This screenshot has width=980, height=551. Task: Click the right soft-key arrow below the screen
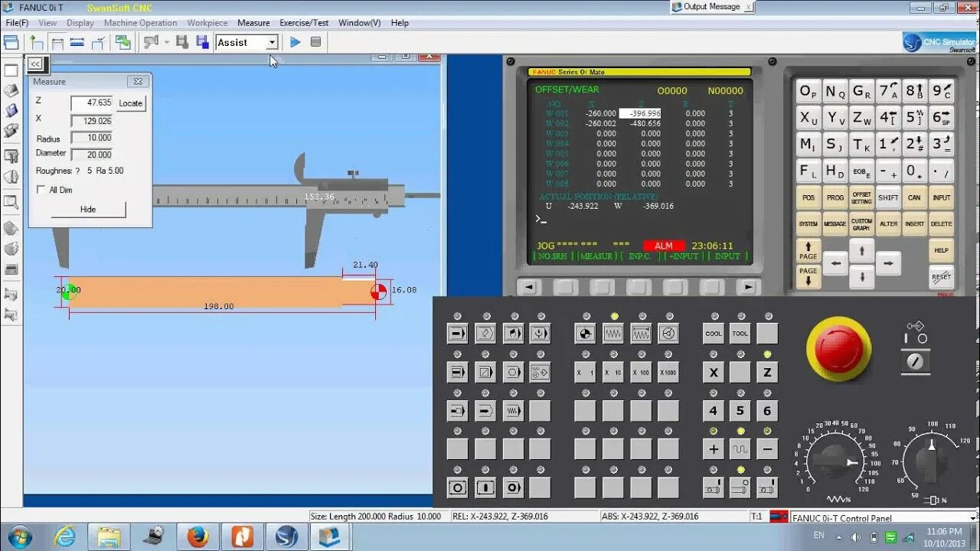tap(748, 287)
